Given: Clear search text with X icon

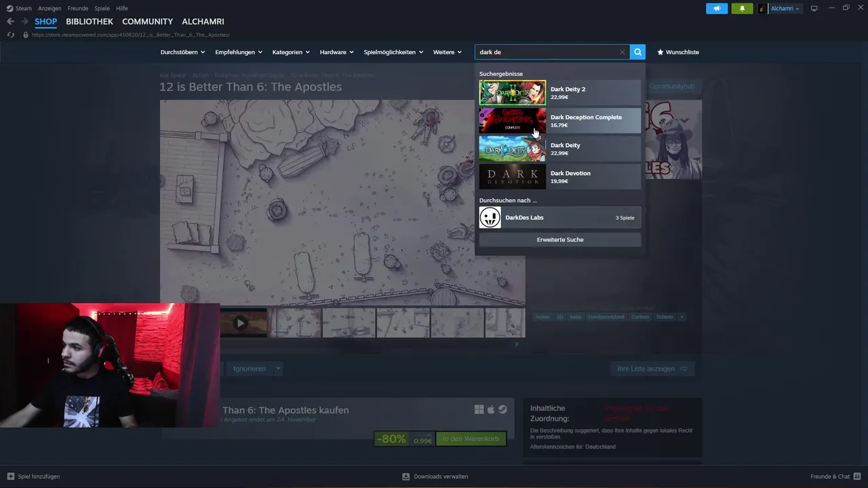Looking at the screenshot, I should tap(622, 52).
